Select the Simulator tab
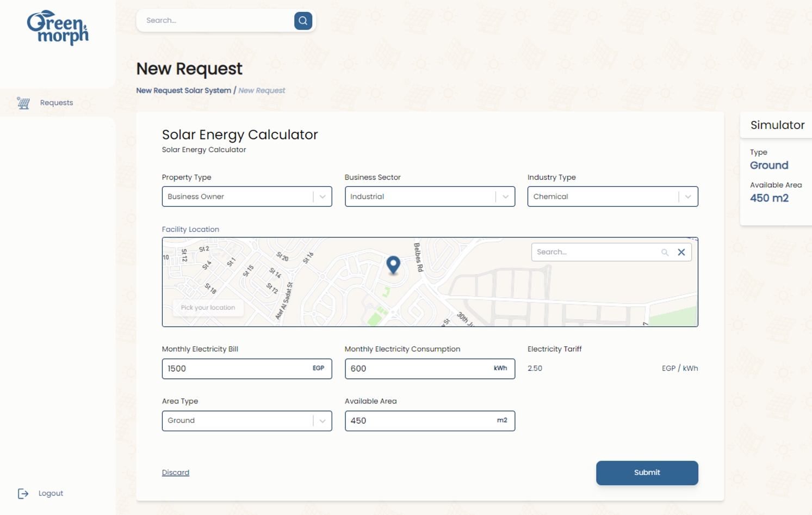Viewport: 812px width, 515px height. [x=777, y=125]
